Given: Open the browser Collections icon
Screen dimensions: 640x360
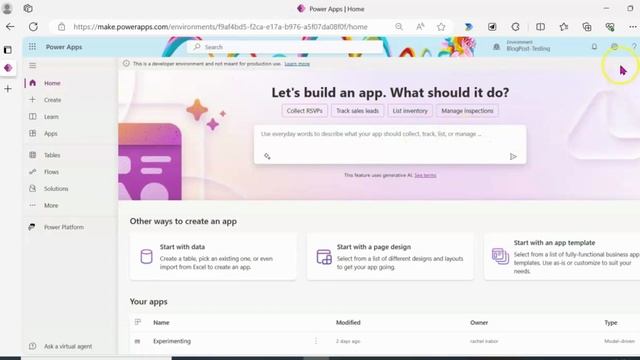Looking at the screenshot, I should (x=587, y=27).
